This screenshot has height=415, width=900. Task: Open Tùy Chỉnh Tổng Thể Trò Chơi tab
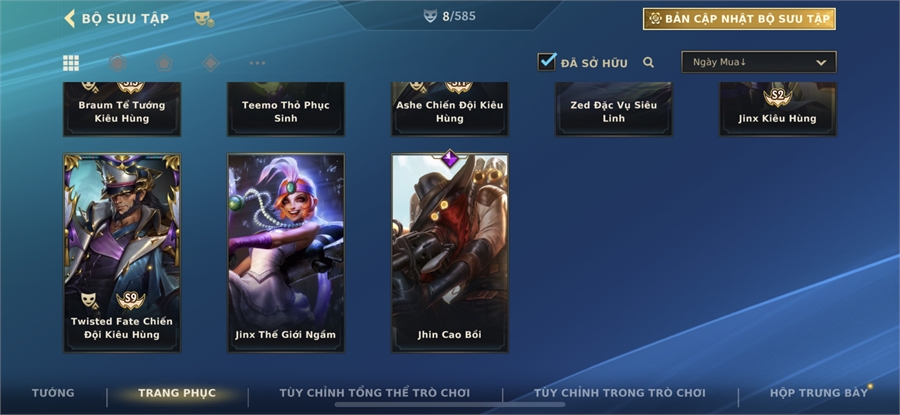[x=375, y=393]
